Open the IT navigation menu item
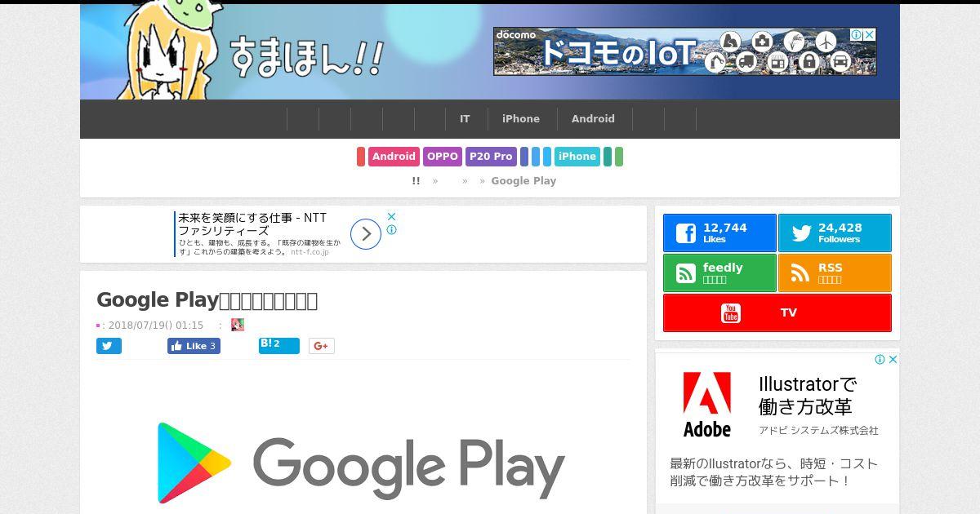Image resolution: width=980 pixels, height=514 pixels. 465,119
